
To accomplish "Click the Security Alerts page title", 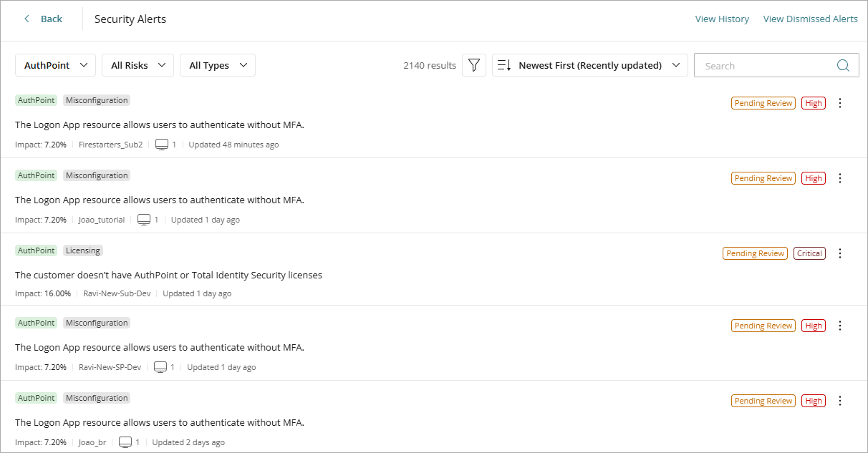I will pos(130,19).
